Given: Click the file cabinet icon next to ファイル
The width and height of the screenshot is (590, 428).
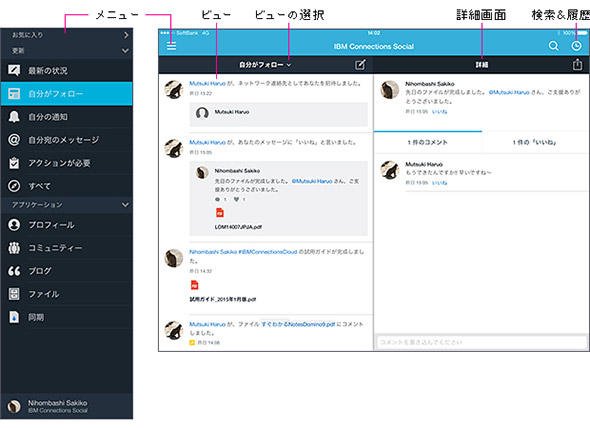Looking at the screenshot, I should 14,294.
